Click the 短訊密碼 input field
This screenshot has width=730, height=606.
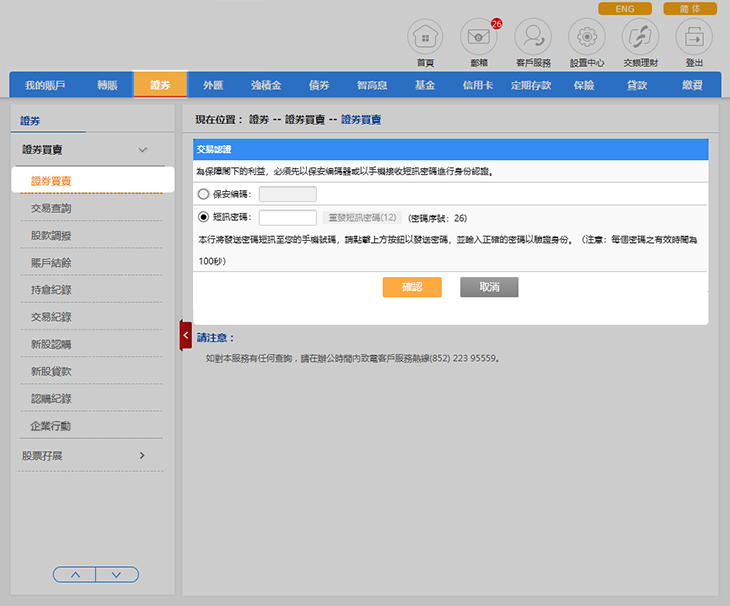[x=287, y=217]
